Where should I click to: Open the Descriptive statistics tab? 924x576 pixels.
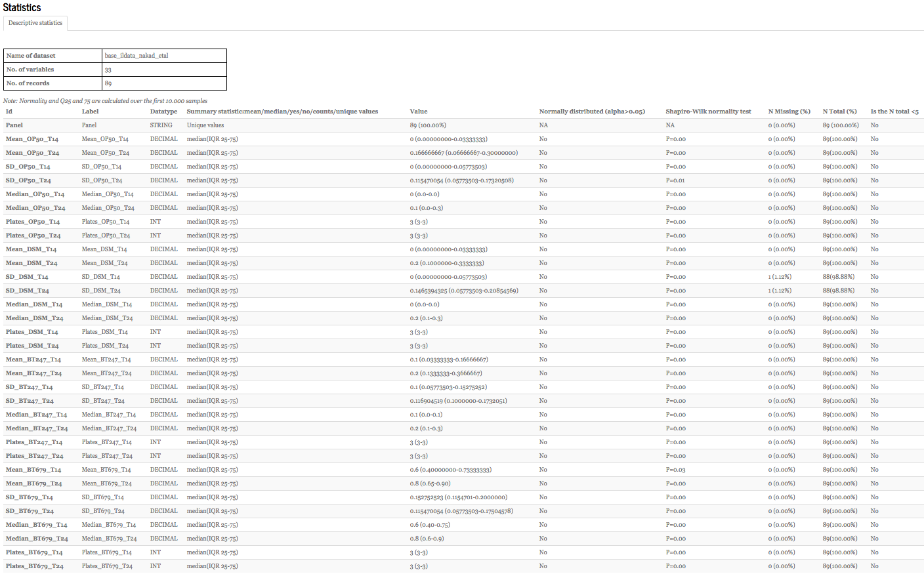tap(35, 23)
